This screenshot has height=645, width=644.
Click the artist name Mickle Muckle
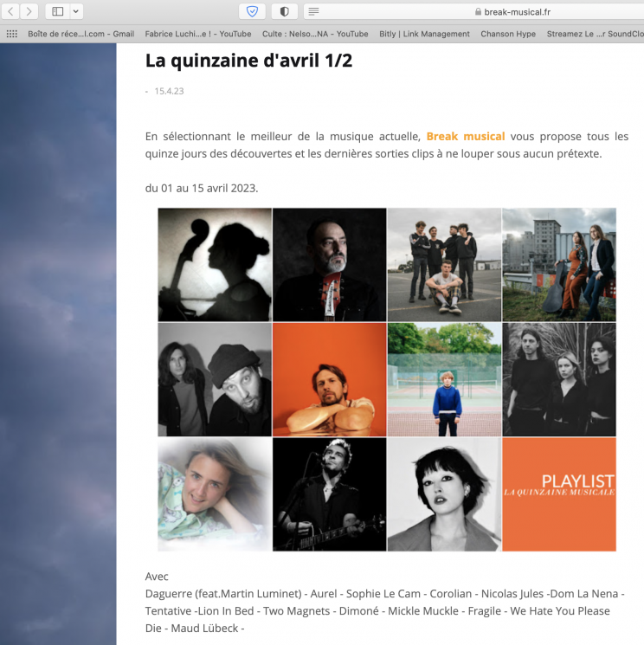[x=423, y=611]
